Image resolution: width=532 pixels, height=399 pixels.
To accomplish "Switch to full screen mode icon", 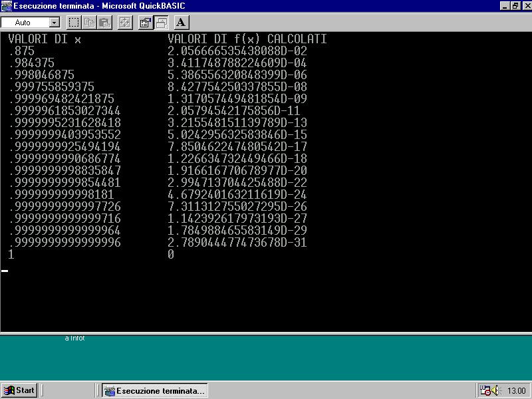I will [124, 23].
